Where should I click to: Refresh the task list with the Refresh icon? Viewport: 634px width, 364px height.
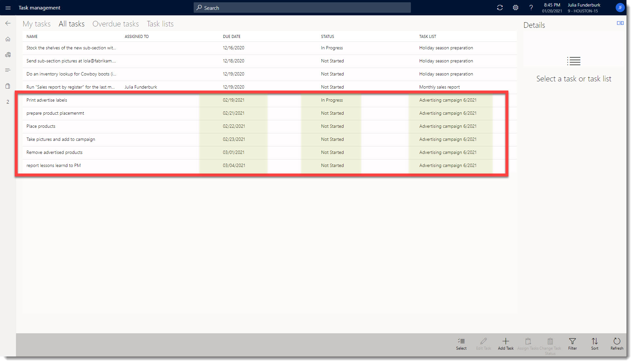pos(616,344)
